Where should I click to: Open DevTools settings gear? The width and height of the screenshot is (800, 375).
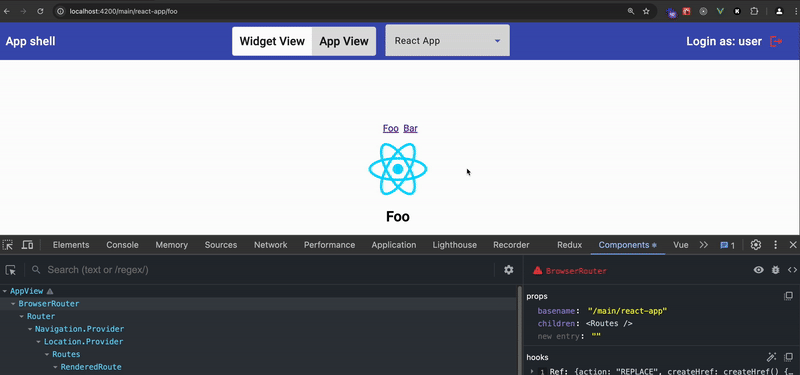pos(756,245)
